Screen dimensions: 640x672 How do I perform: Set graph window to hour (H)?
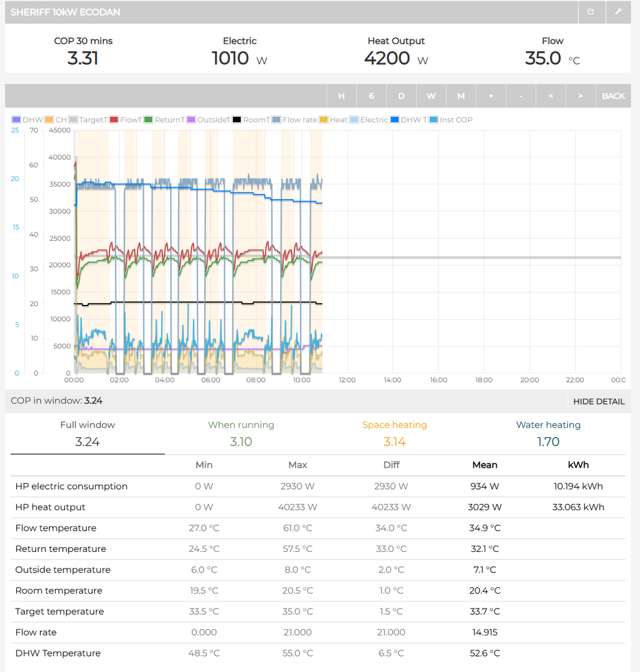(x=341, y=96)
